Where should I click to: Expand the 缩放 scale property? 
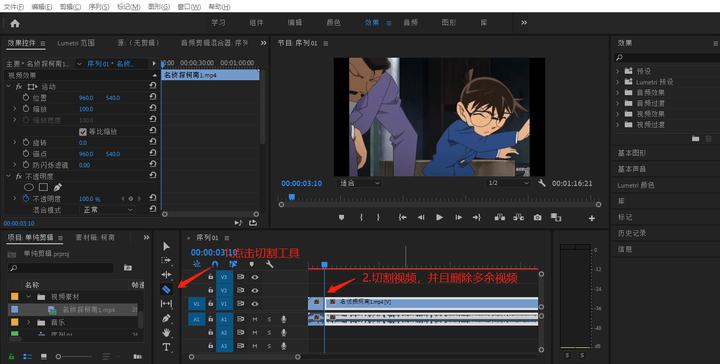coord(14,109)
